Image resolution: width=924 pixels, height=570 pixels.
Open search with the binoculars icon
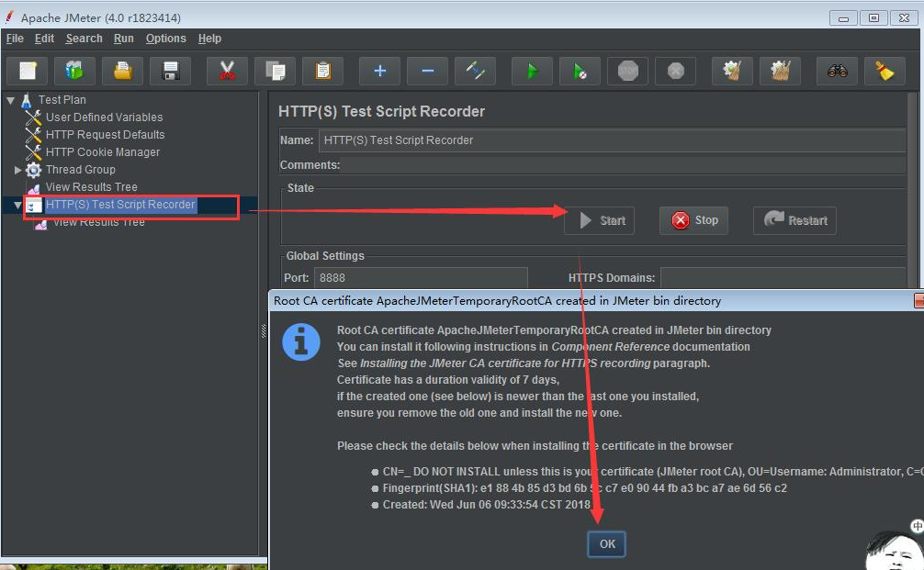click(x=838, y=72)
